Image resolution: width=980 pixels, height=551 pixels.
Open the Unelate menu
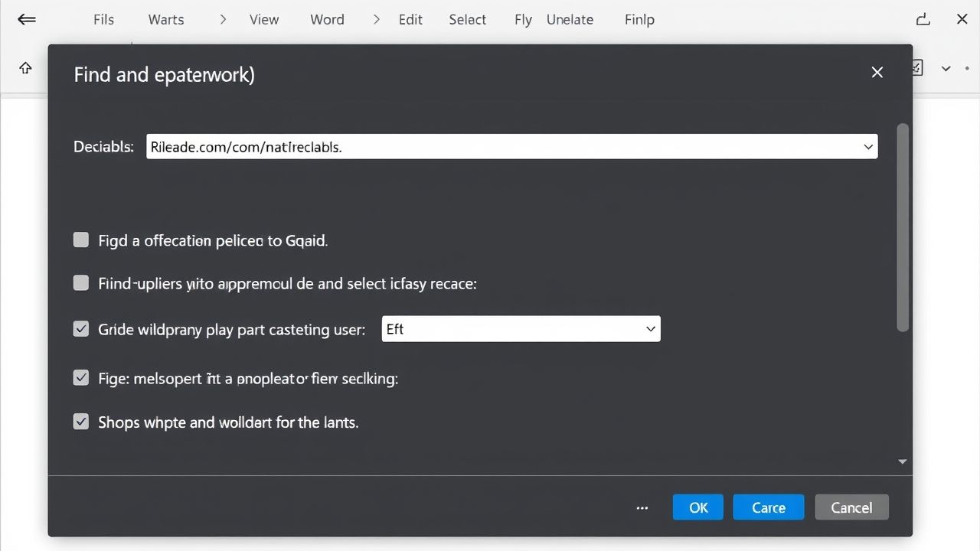click(x=570, y=20)
